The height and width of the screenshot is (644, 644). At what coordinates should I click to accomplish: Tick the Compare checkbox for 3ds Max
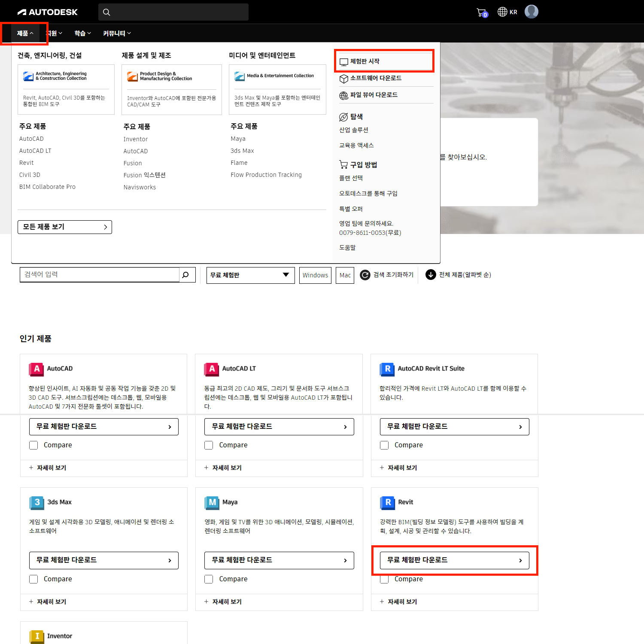click(x=33, y=579)
